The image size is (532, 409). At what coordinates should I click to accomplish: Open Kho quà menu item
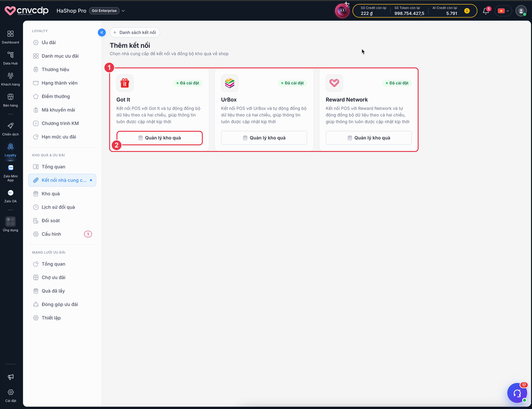point(62,194)
